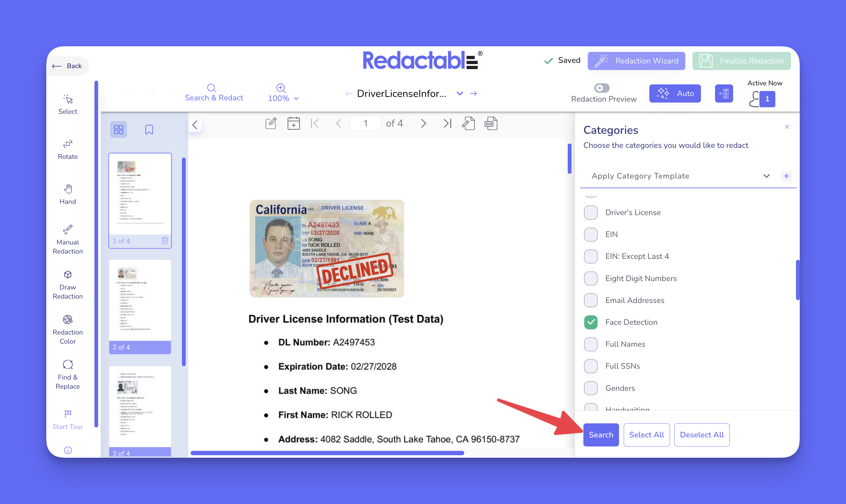Choose the Draw Redaction tool
846x504 pixels.
[68, 284]
